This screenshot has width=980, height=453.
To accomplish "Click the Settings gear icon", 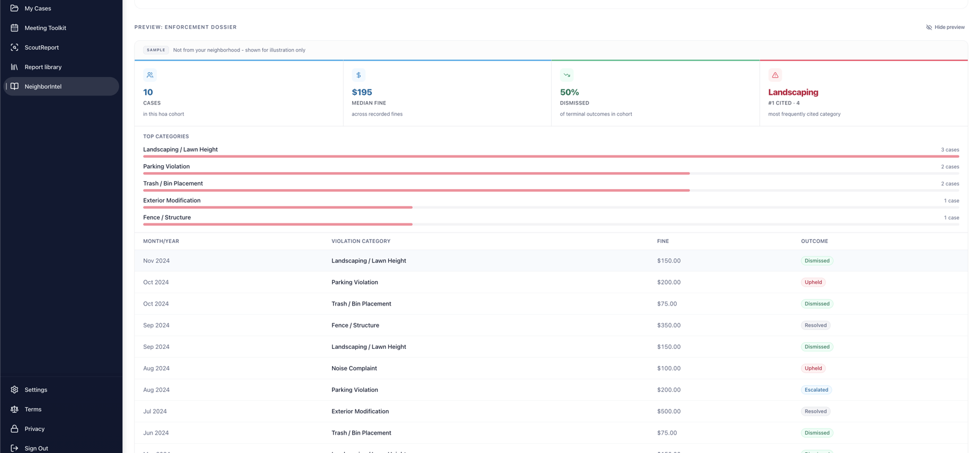I will [x=15, y=390].
